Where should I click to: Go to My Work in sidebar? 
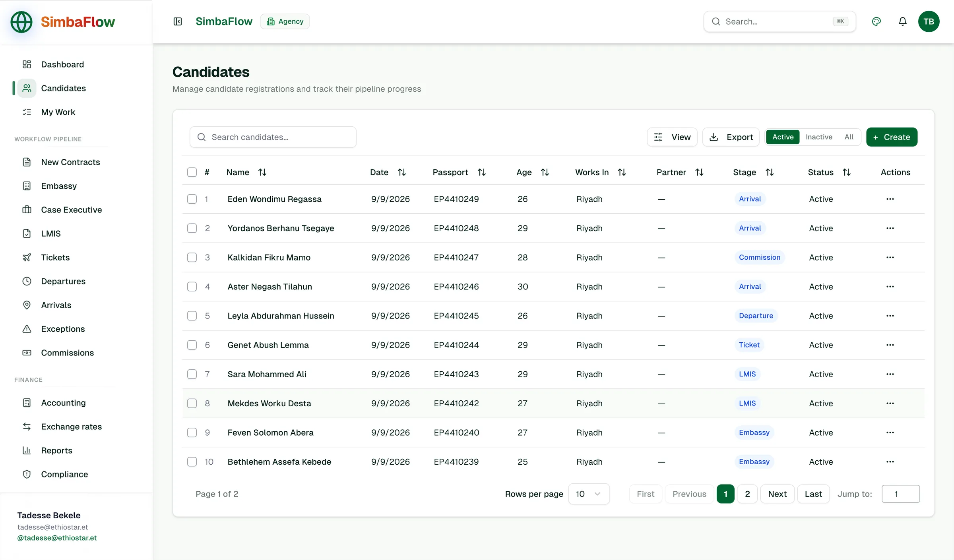click(x=58, y=112)
